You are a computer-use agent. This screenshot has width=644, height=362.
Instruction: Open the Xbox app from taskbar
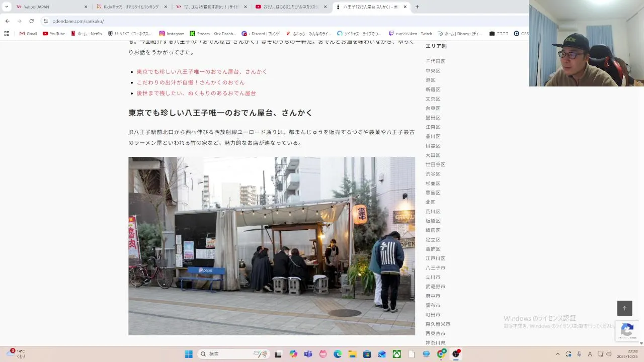point(397,354)
